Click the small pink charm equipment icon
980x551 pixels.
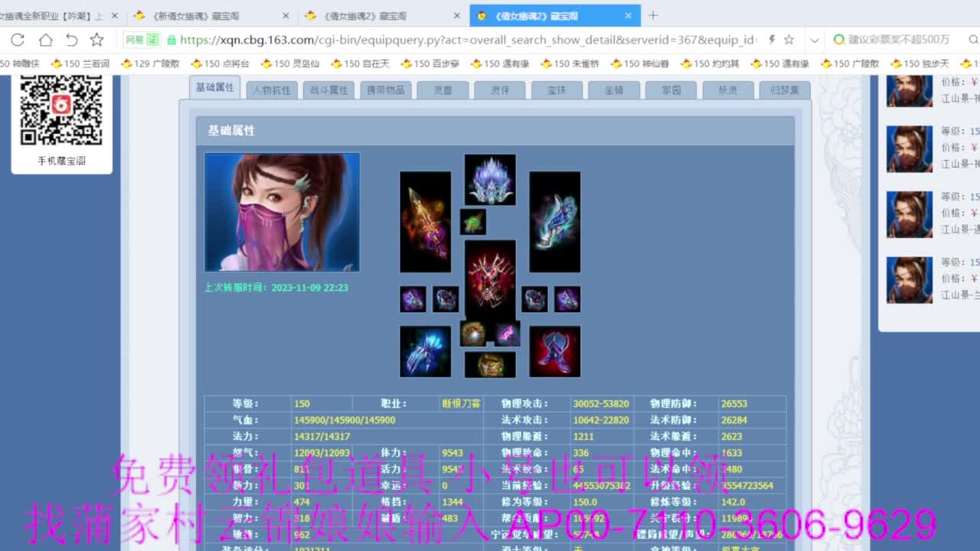[507, 334]
